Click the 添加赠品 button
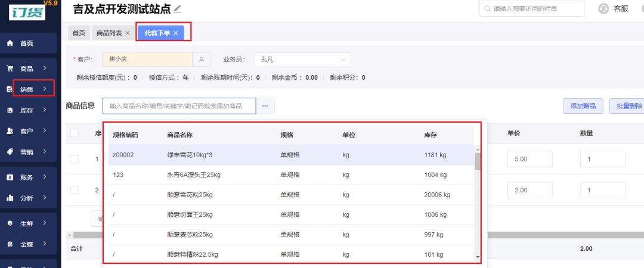 click(583, 106)
